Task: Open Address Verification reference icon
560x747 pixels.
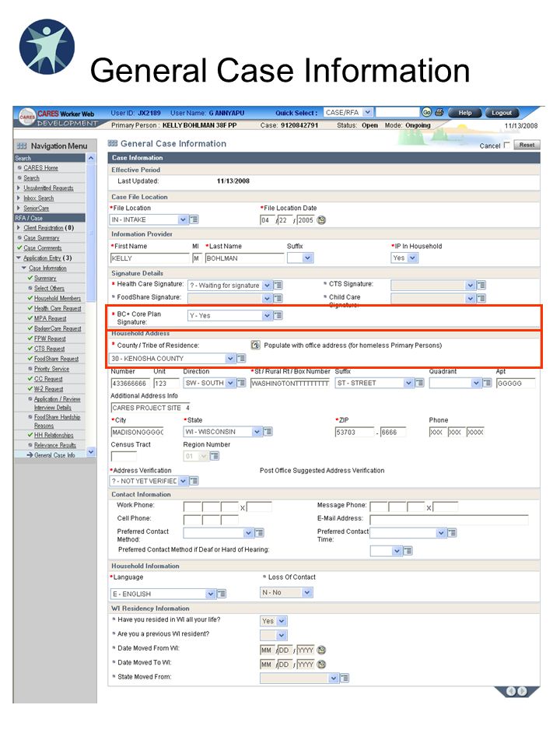Action: pos(194,481)
